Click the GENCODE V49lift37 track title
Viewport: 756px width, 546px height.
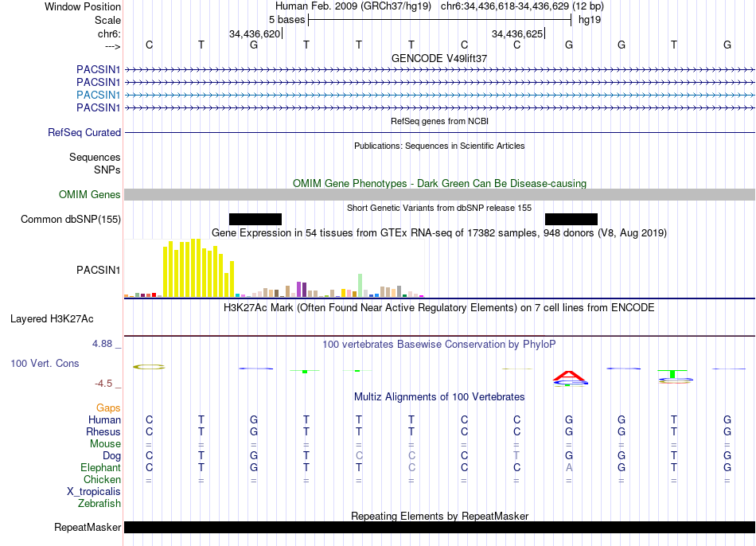[x=439, y=58]
